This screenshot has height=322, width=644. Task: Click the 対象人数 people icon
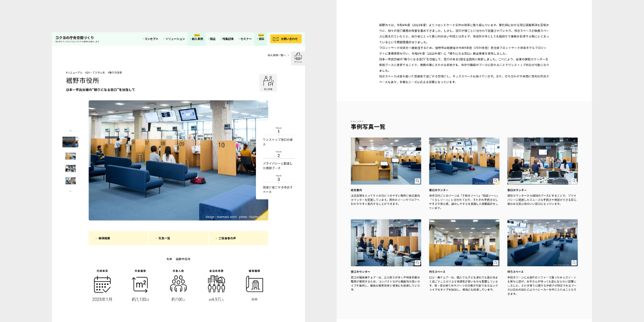(178, 284)
